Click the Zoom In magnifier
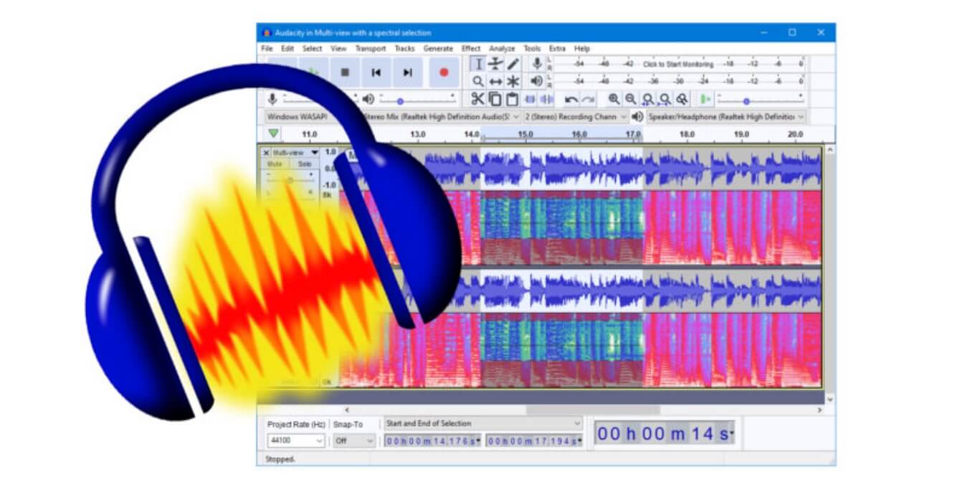Screen dimensions: 980x493 [x=614, y=99]
